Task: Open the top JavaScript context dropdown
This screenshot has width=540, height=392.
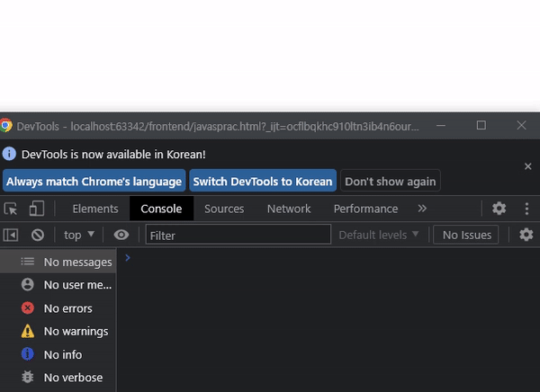Action: (79, 235)
